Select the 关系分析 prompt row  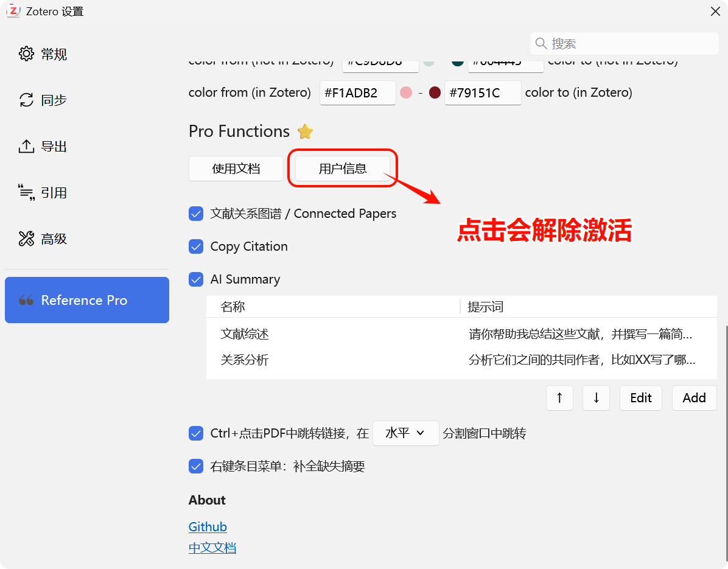click(x=461, y=360)
